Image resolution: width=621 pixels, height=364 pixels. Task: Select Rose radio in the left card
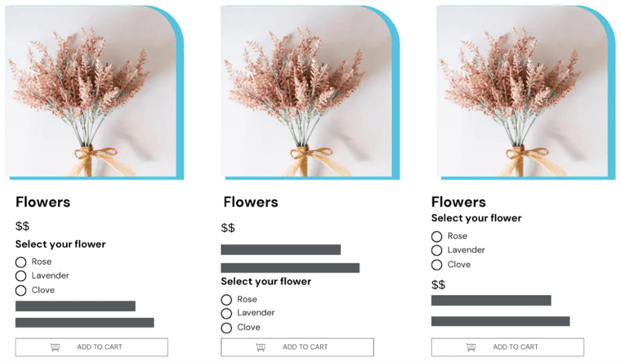click(21, 262)
